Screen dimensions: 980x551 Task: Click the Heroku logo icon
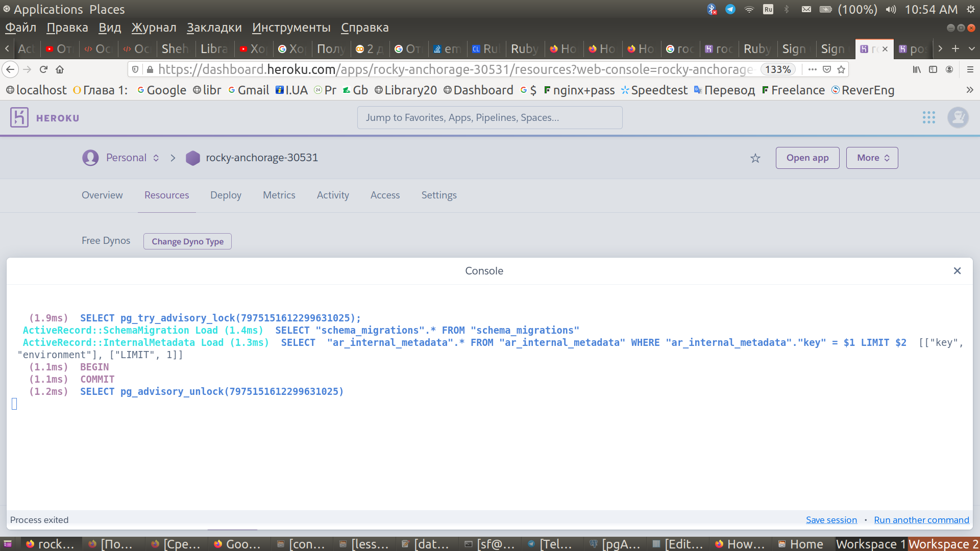(x=19, y=118)
